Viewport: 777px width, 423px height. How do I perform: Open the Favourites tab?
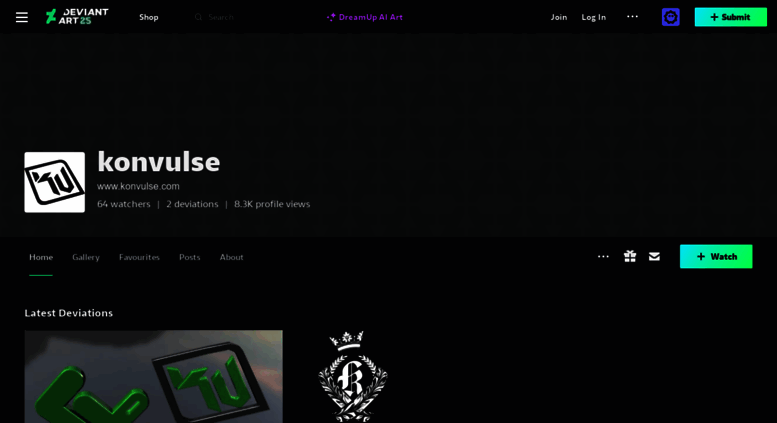pyautogui.click(x=139, y=257)
